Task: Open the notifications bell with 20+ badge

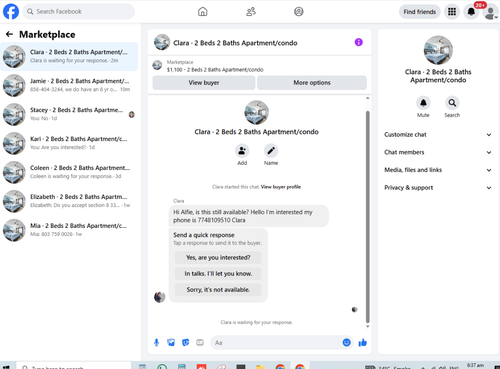Action: point(471,12)
